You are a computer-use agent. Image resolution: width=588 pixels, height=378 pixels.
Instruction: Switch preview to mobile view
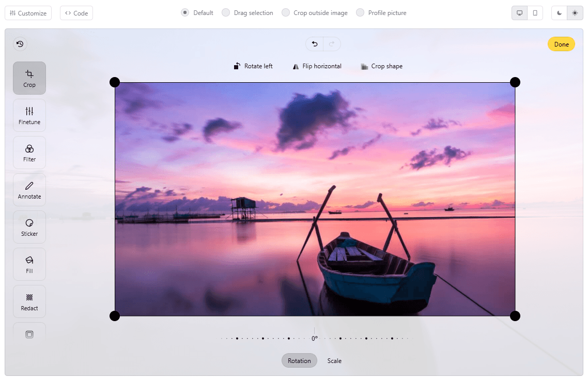(535, 12)
